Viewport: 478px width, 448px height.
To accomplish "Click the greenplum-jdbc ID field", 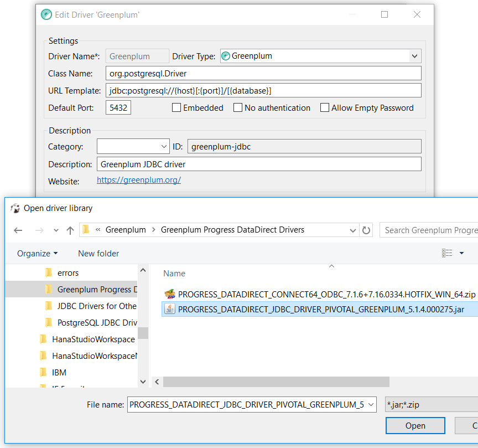I will (304, 147).
